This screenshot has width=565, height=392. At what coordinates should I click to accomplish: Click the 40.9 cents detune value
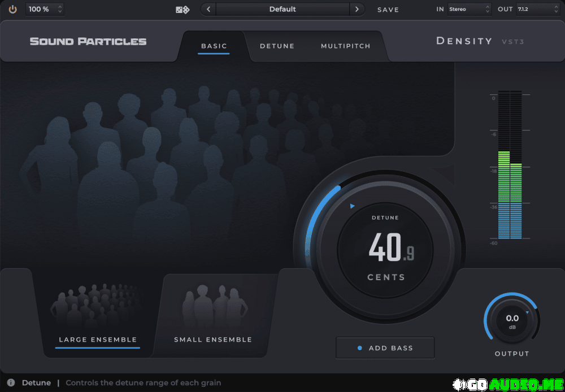tap(392, 247)
